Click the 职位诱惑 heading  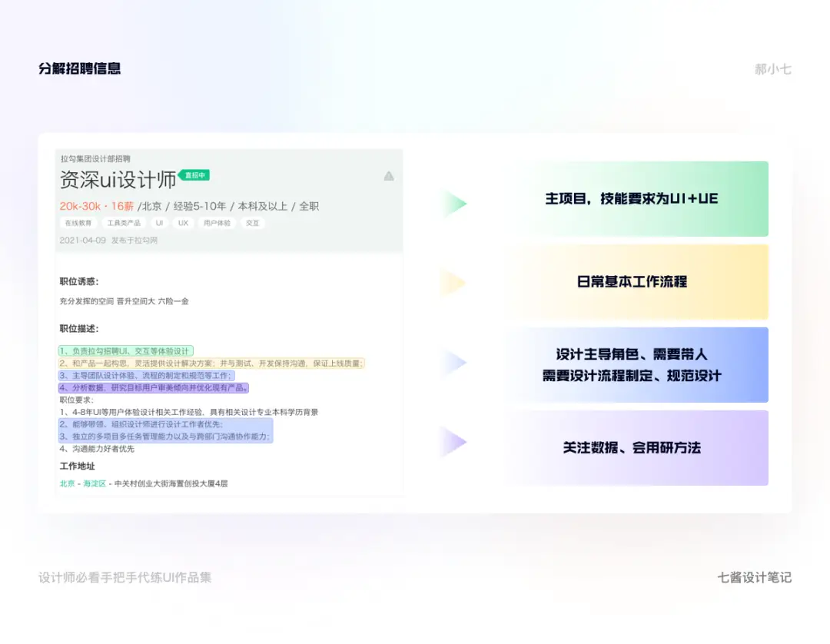[79, 281]
